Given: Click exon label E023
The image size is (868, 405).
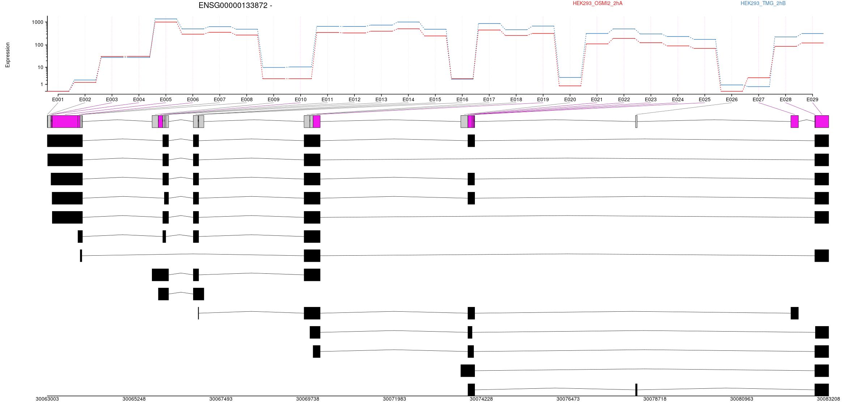Looking at the screenshot, I should pos(651,99).
